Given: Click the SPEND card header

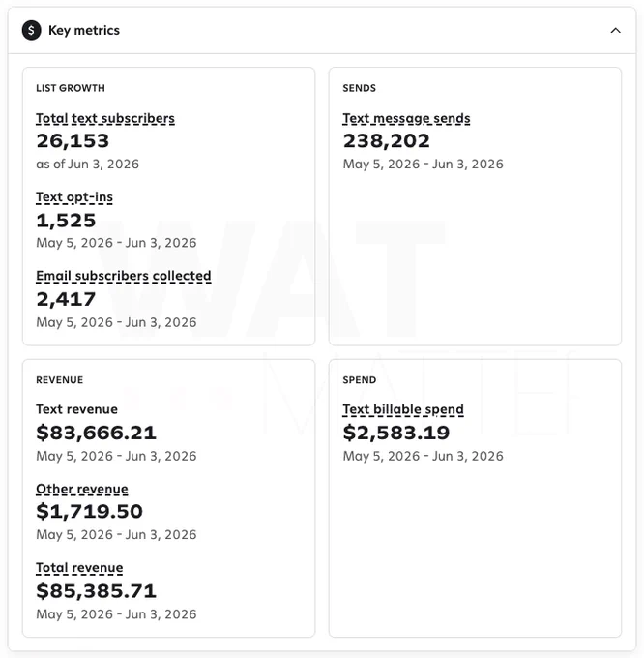Looking at the screenshot, I should (x=360, y=380).
